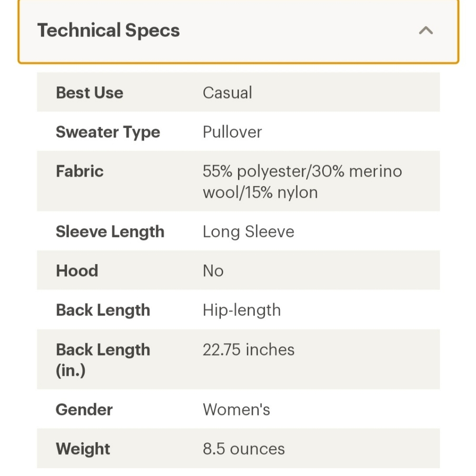The width and height of the screenshot is (476, 476).
Task: Click the 22.75 inches value
Action: pyautogui.click(x=248, y=349)
